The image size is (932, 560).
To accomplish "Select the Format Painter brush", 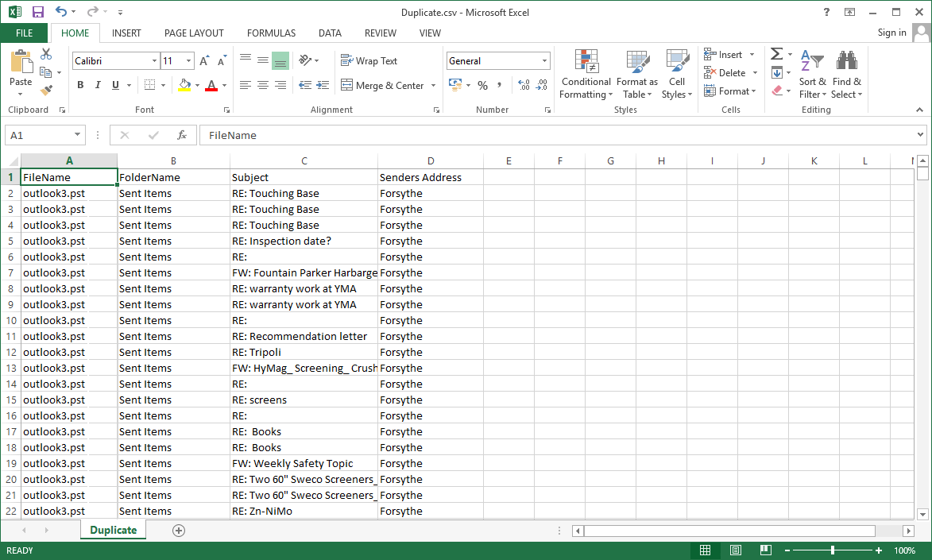I will (x=46, y=90).
